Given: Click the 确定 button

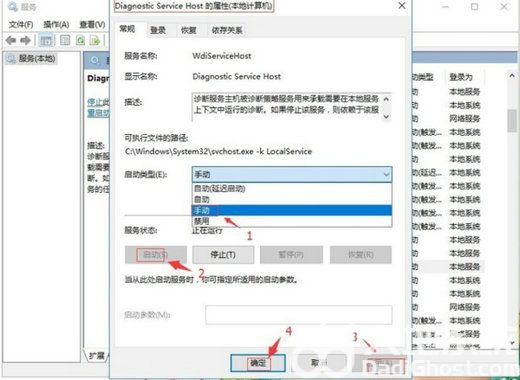Looking at the screenshot, I should [258, 363].
